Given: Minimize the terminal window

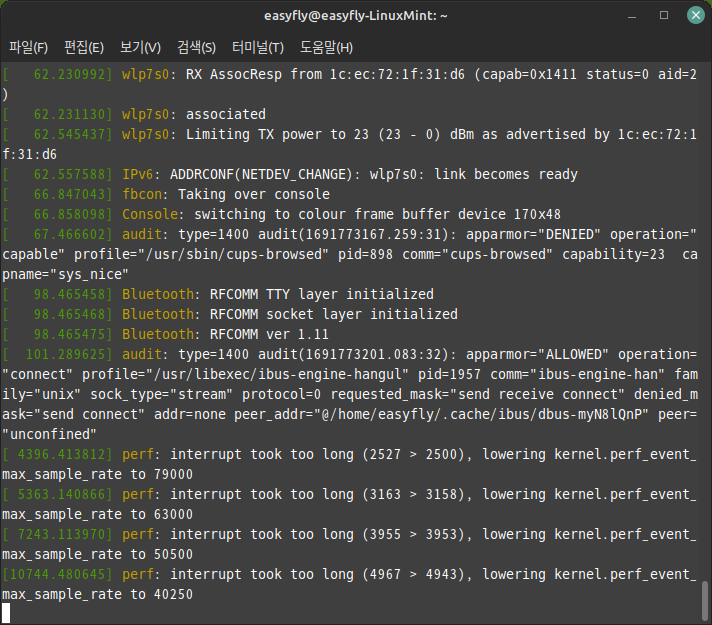Looking at the screenshot, I should [632, 16].
